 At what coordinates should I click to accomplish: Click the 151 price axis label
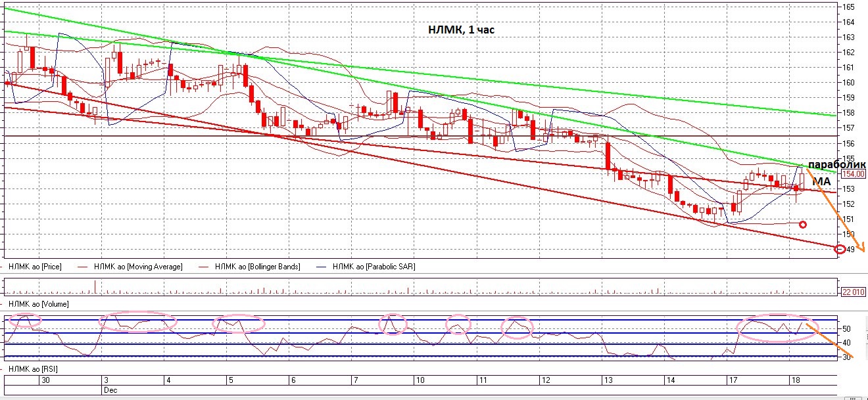coord(848,219)
